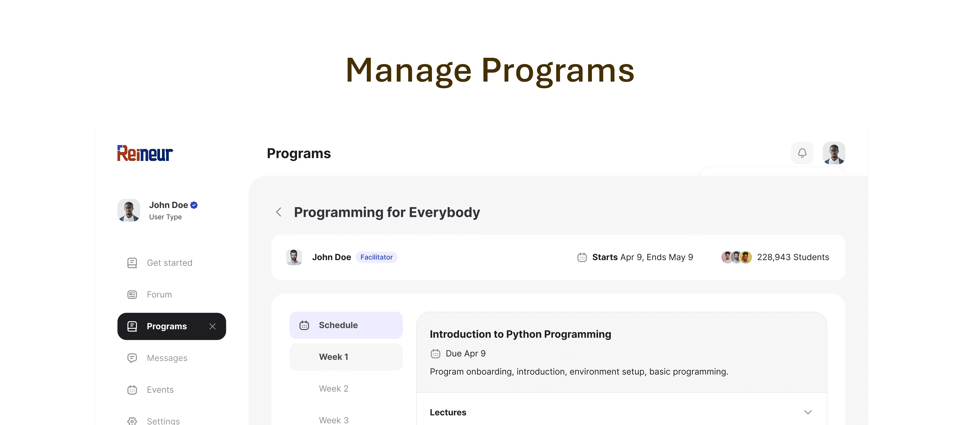Click Programming for Everybody title
The width and height of the screenshot is (980, 425).
(x=387, y=212)
